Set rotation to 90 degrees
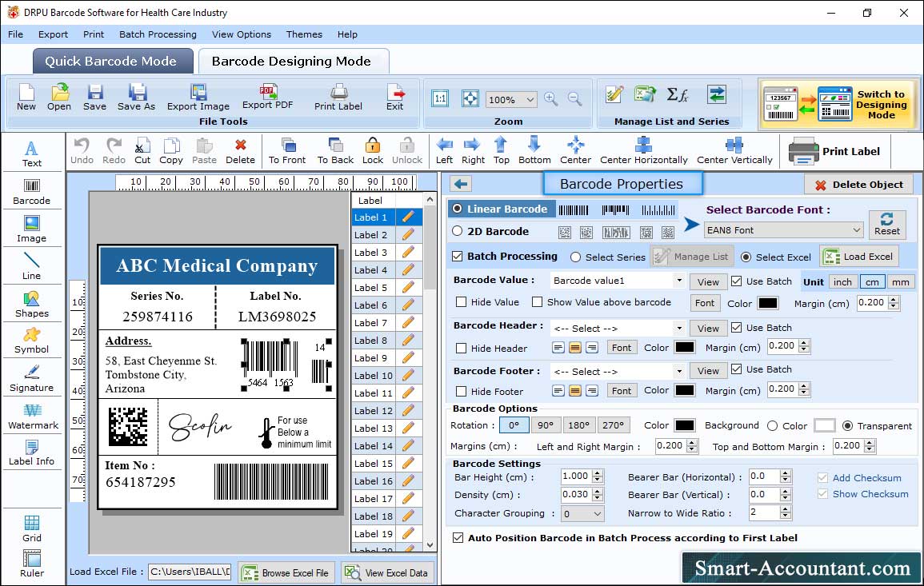 coord(546,425)
